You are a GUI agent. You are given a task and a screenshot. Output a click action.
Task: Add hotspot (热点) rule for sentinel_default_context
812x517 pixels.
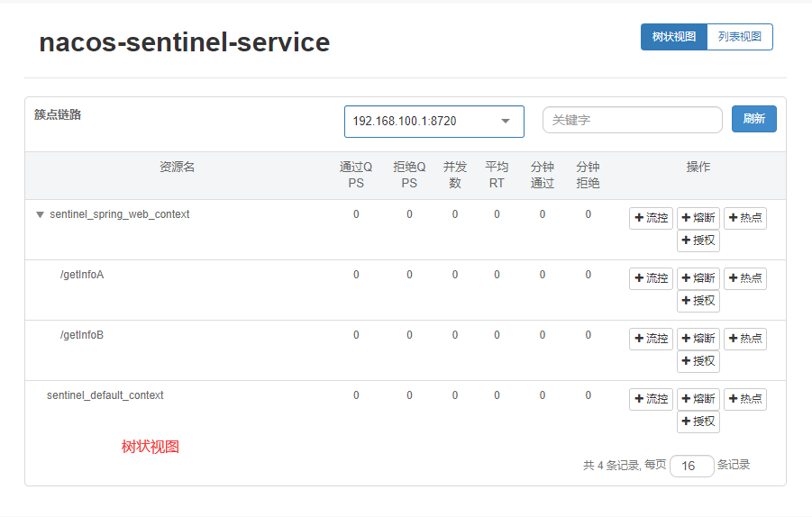[744, 399]
